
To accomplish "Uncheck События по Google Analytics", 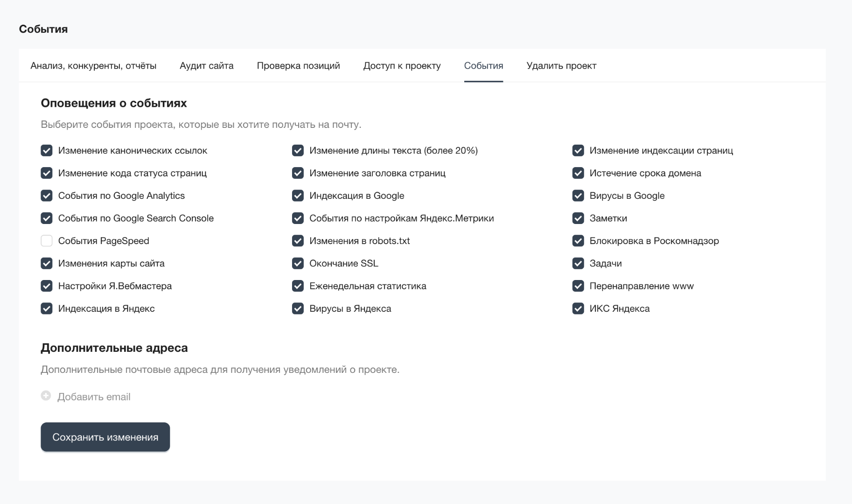I will point(47,196).
